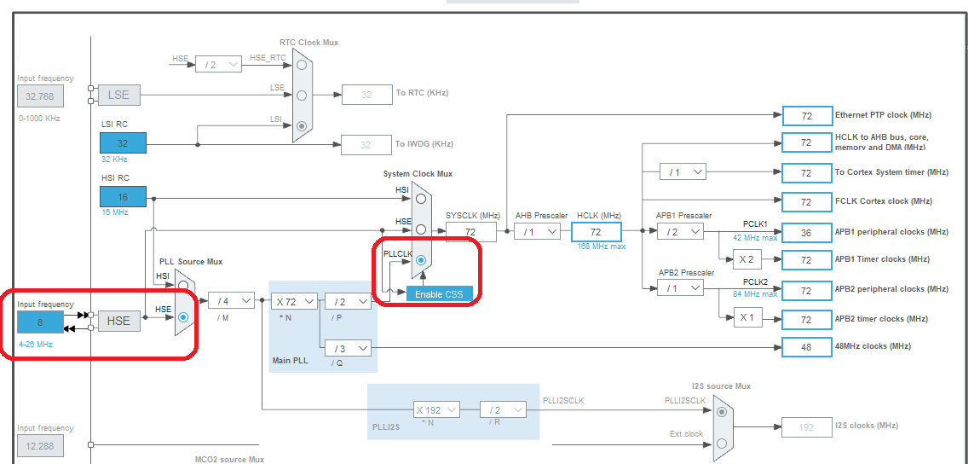Click the LSI RC 32 value box
980x464 pixels.
(123, 143)
